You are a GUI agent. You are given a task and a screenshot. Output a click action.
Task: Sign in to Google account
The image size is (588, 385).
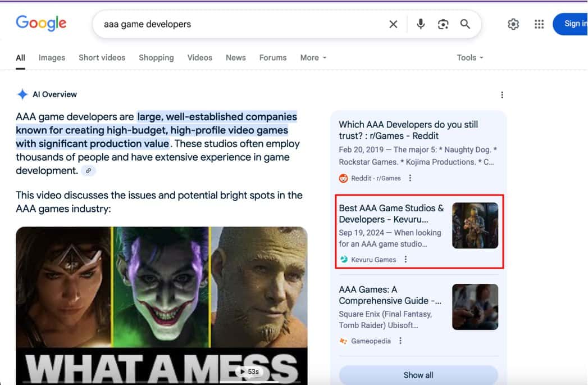[x=571, y=24]
